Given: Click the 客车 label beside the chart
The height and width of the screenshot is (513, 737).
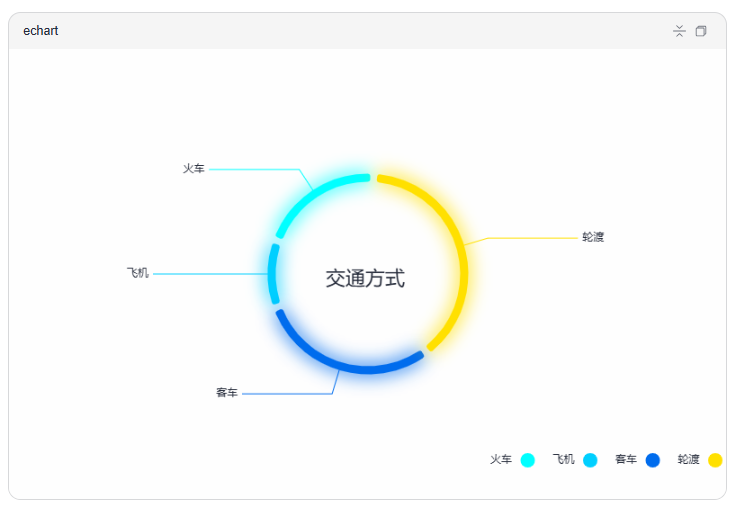Looking at the screenshot, I should pyautogui.click(x=227, y=392).
